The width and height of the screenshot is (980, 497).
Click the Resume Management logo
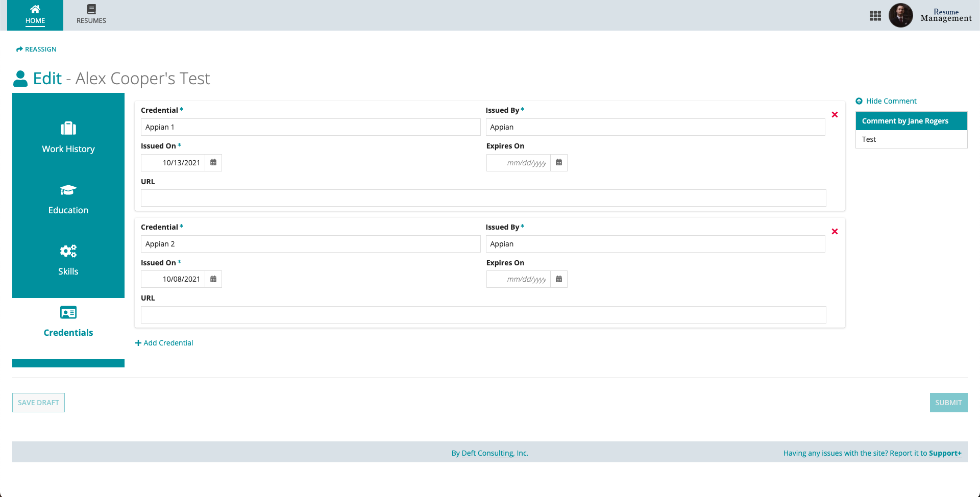[946, 15]
